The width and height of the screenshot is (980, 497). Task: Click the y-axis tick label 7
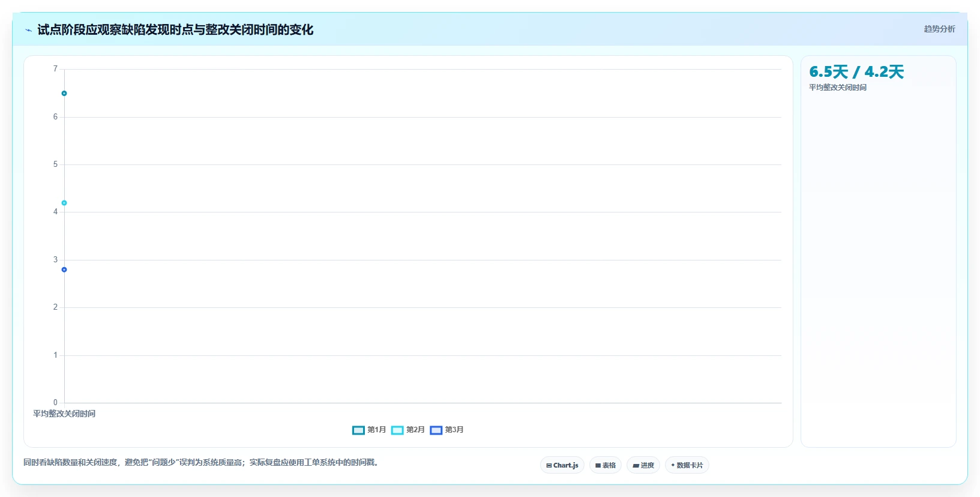[x=55, y=69]
